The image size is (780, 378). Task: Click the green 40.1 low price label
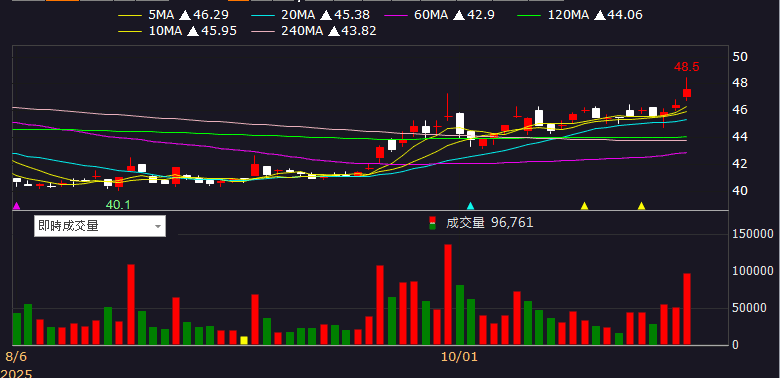pyautogui.click(x=118, y=204)
